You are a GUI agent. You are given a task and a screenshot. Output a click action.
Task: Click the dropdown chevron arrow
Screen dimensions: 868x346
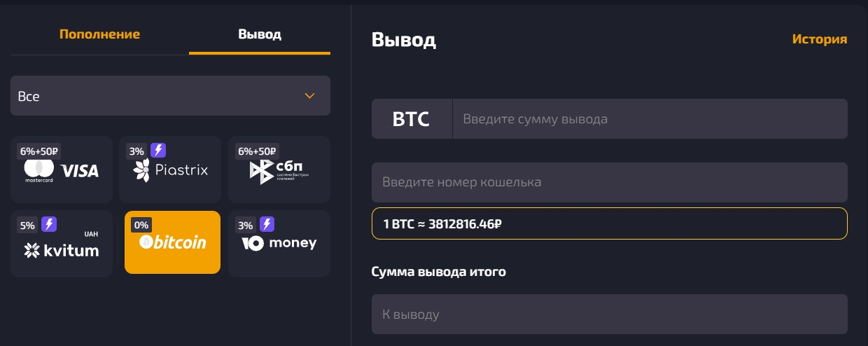309,96
